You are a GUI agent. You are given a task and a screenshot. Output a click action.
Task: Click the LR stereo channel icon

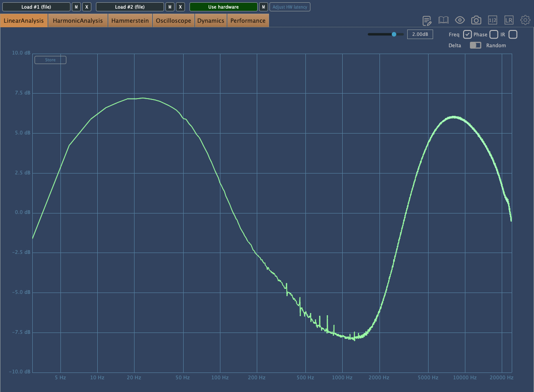tap(509, 20)
